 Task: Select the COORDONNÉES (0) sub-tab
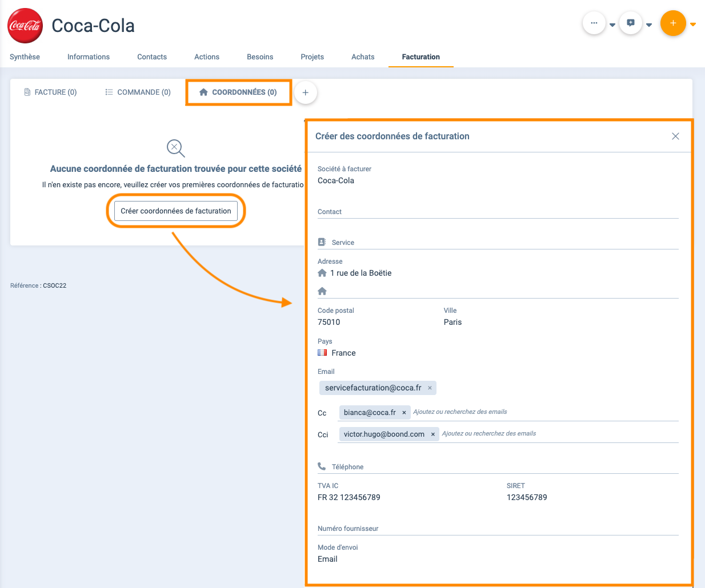(238, 92)
